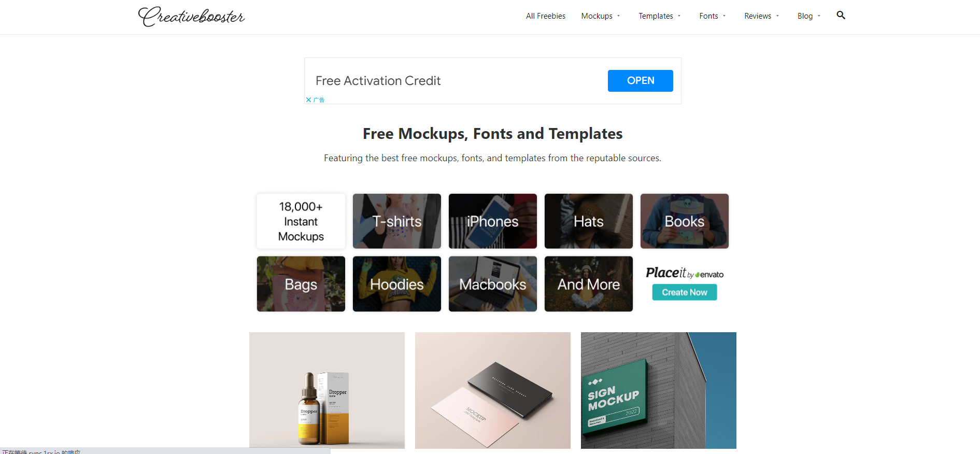Choose the Hoodies mockup tile
The image size is (980, 454).
click(397, 284)
